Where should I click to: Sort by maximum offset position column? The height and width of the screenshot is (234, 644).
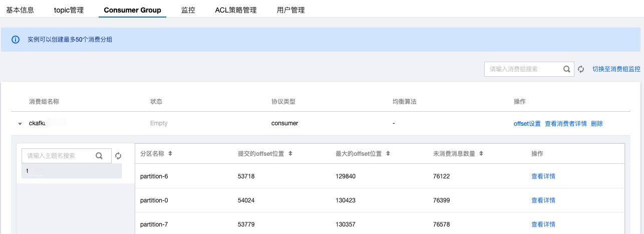click(388, 153)
